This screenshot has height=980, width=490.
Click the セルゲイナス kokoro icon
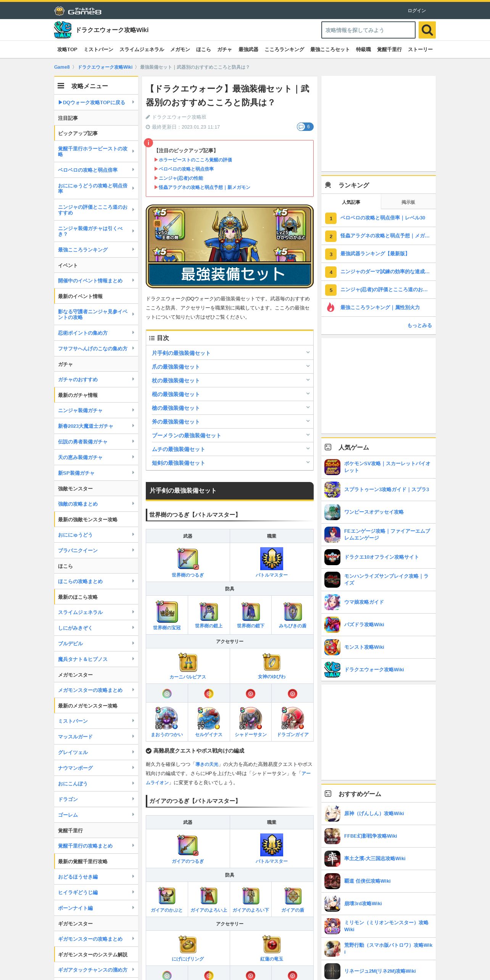(209, 718)
